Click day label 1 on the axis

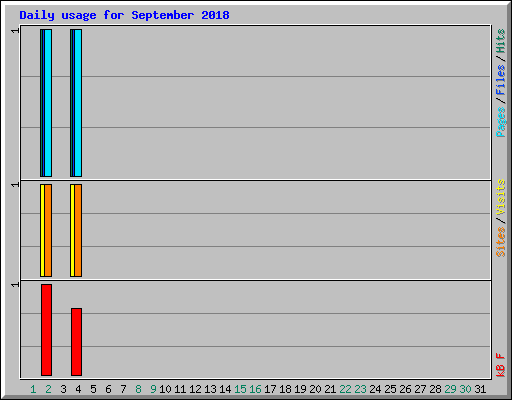tap(33, 389)
